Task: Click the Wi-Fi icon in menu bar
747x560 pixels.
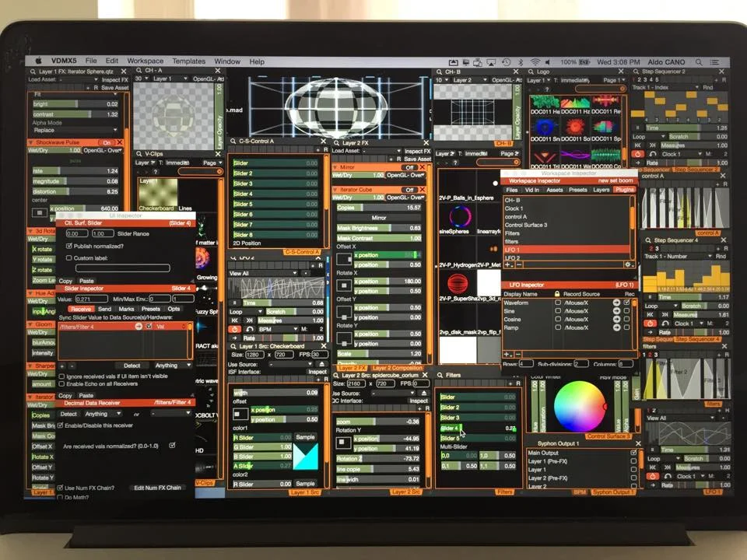Action: point(535,62)
